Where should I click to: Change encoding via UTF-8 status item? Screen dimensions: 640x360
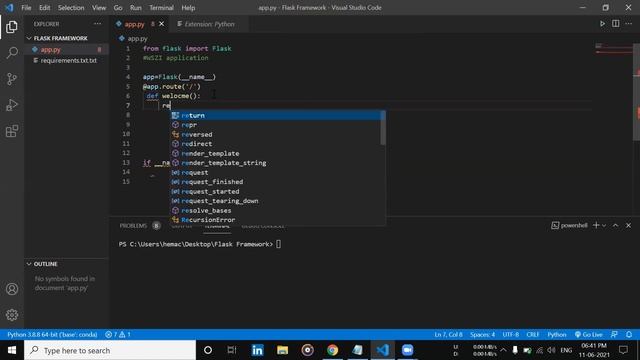511,334
